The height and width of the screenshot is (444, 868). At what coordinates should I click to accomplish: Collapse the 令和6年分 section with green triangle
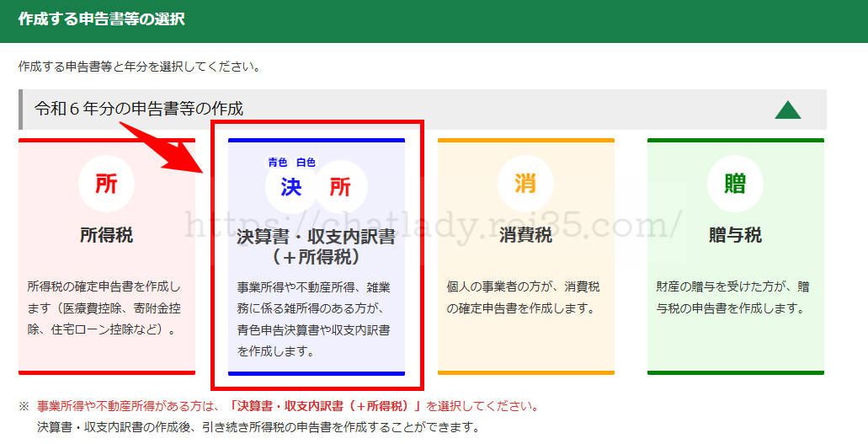click(788, 110)
